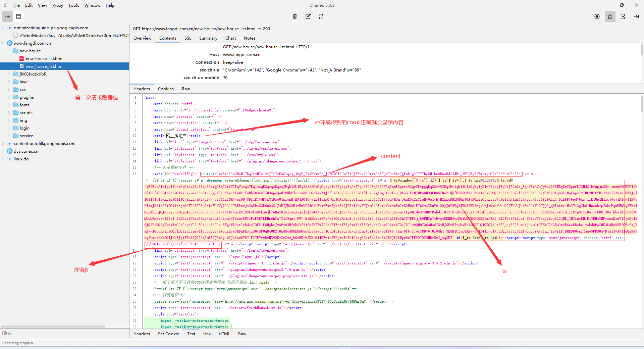This screenshot has width=644, height=349.
Task: Expand the plugins folder
Action: pos(9,97)
